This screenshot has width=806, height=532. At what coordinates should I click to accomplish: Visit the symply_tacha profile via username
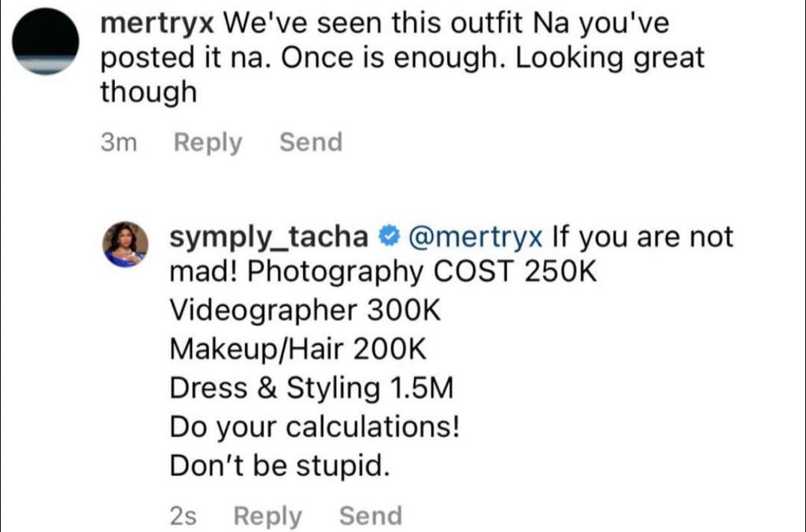[269, 236]
